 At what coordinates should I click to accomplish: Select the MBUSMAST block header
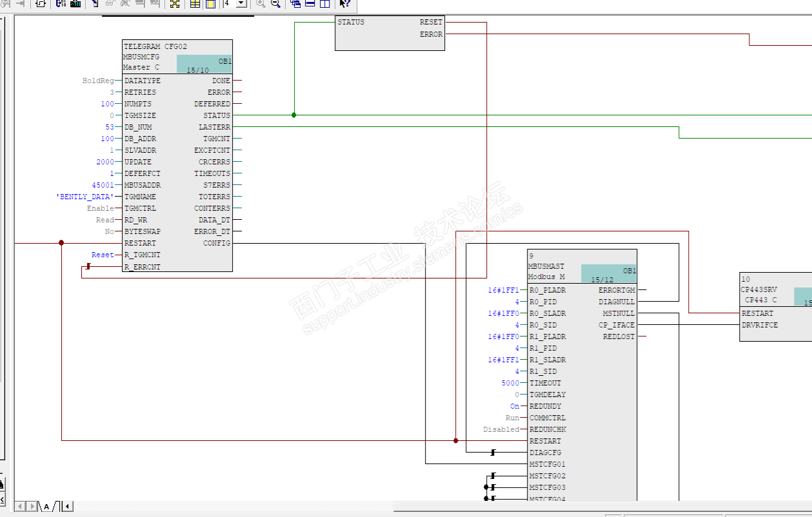(x=582, y=266)
